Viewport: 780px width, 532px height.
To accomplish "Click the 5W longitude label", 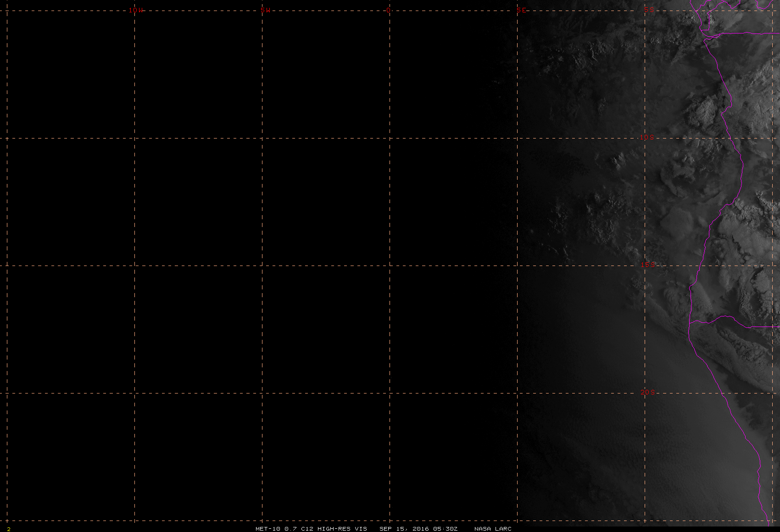I will [x=266, y=10].
